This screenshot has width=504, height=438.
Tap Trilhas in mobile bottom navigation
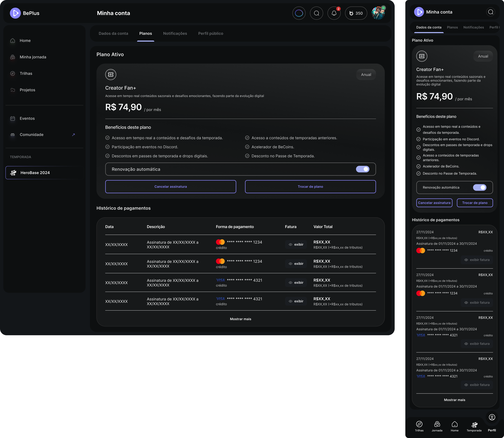pos(419,427)
